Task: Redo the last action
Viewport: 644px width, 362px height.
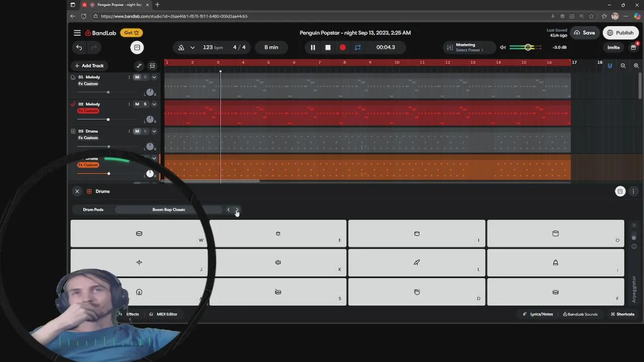Action: pyautogui.click(x=94, y=47)
